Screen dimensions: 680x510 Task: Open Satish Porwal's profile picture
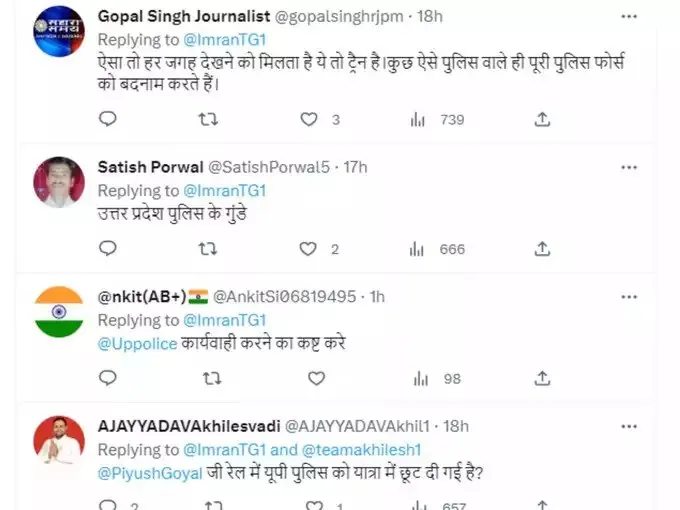59,182
